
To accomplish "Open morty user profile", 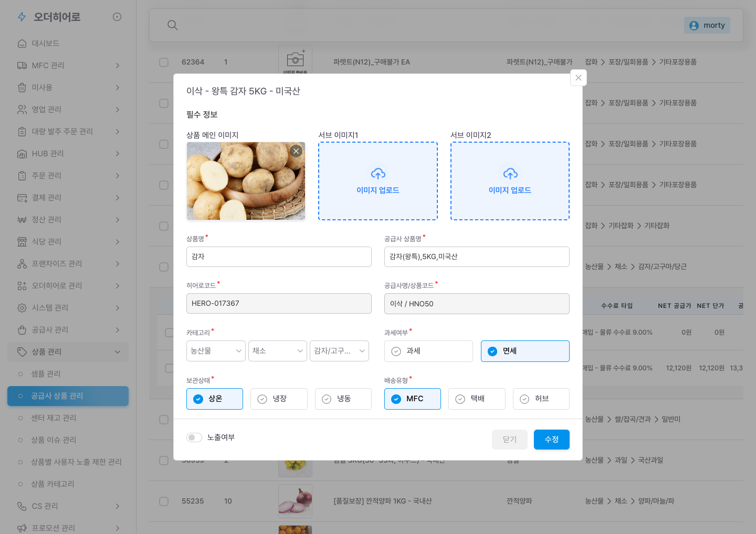I will [707, 25].
